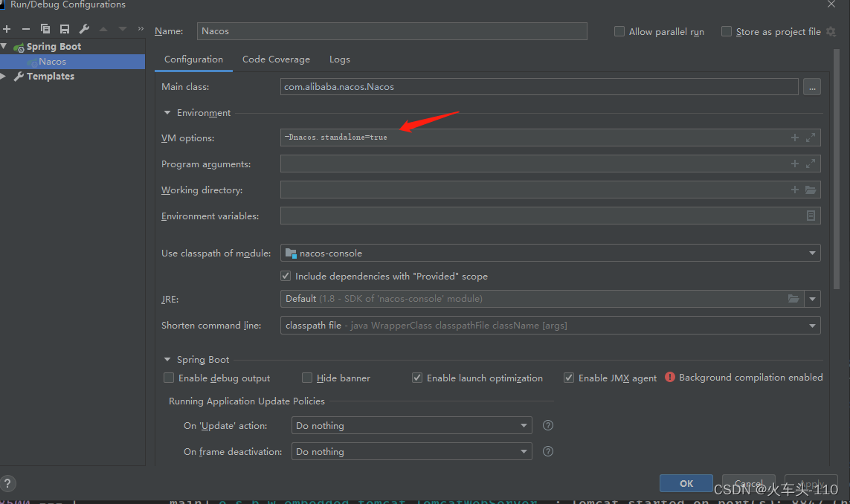Image resolution: width=850 pixels, height=504 pixels.
Task: Close the Run/Debug Configurations dialog
Action: [x=831, y=4]
